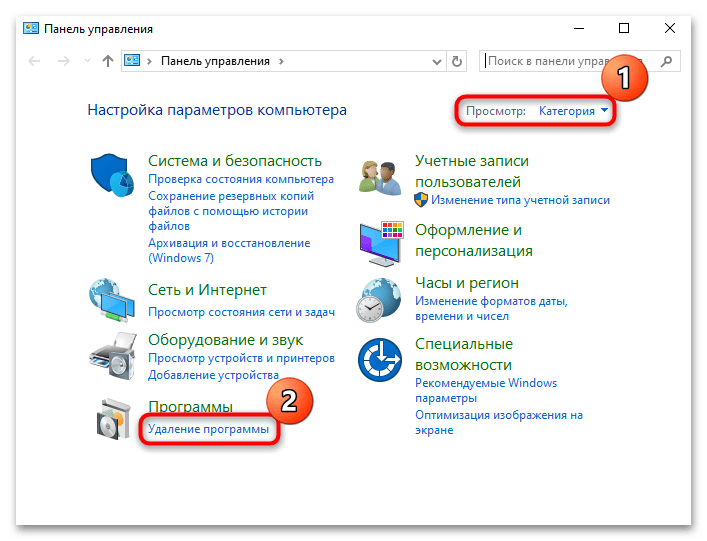Click Удаление программы link
The image size is (707, 541).
pyautogui.click(x=208, y=429)
